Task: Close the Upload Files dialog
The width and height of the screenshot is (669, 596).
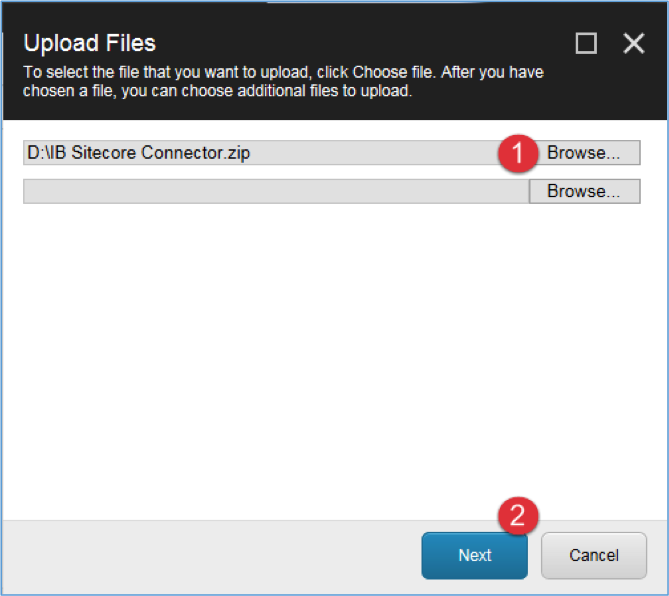Action: (x=634, y=43)
